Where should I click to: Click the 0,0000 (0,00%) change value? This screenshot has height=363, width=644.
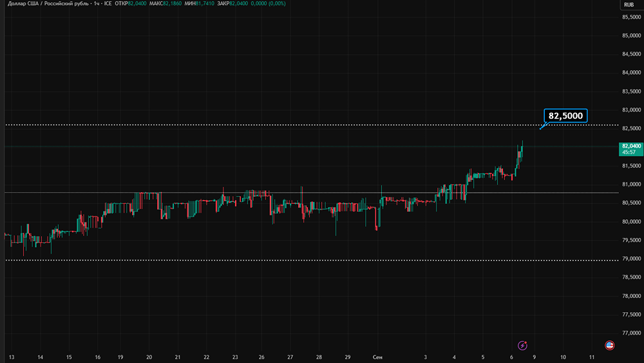click(268, 3)
